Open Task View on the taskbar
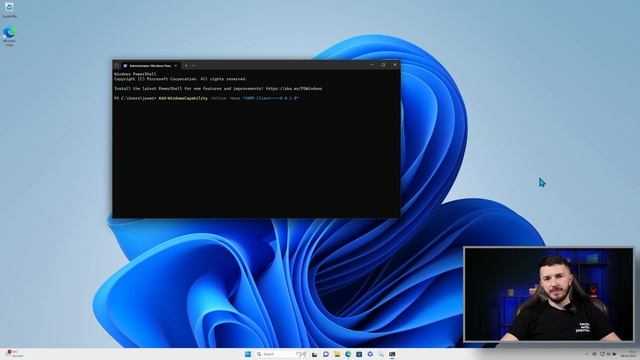The width and height of the screenshot is (640, 360). coord(314,354)
